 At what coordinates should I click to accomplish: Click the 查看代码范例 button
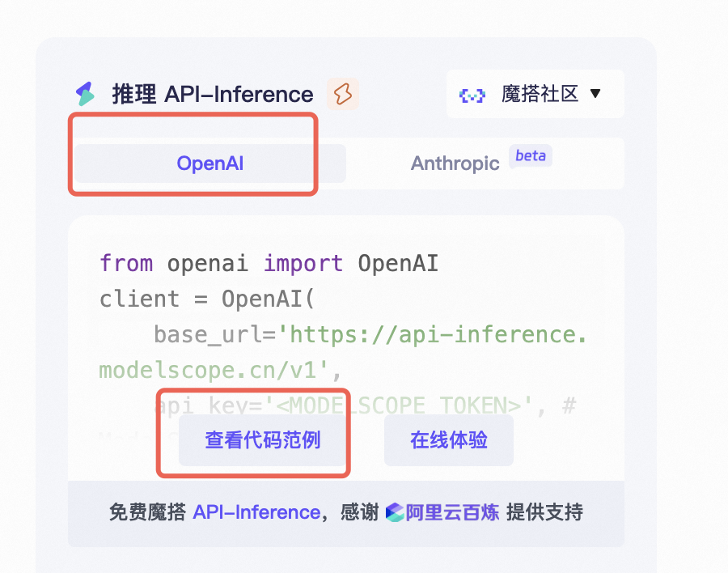(260, 439)
